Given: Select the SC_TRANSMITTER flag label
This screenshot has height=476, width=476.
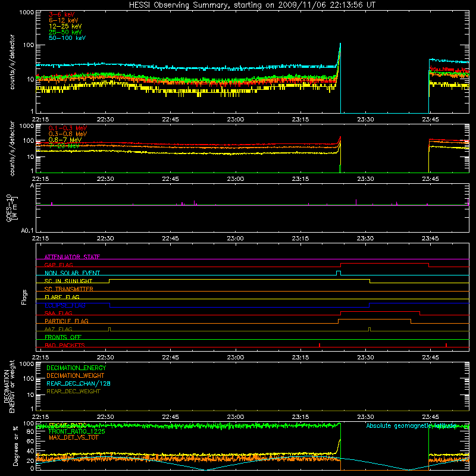Looking at the screenshot, I should (68, 289).
